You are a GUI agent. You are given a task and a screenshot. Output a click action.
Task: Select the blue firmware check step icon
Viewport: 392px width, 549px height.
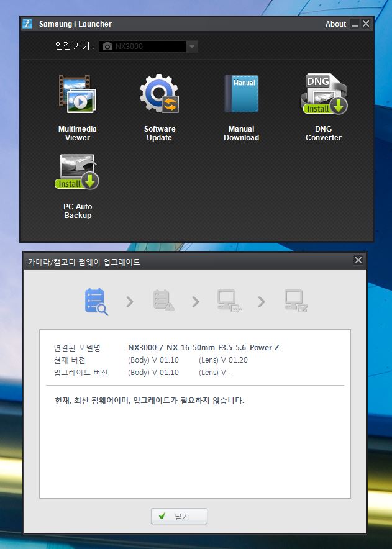coord(96,302)
